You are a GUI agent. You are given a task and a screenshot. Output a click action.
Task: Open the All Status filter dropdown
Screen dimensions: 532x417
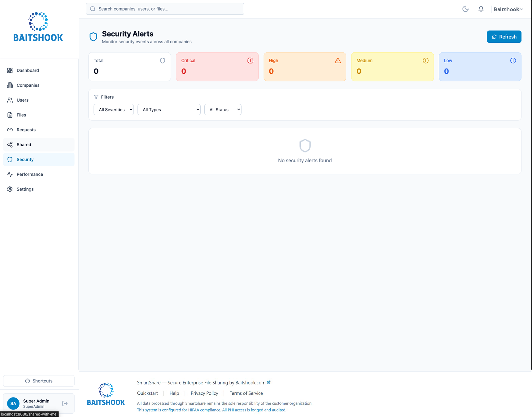tap(223, 110)
